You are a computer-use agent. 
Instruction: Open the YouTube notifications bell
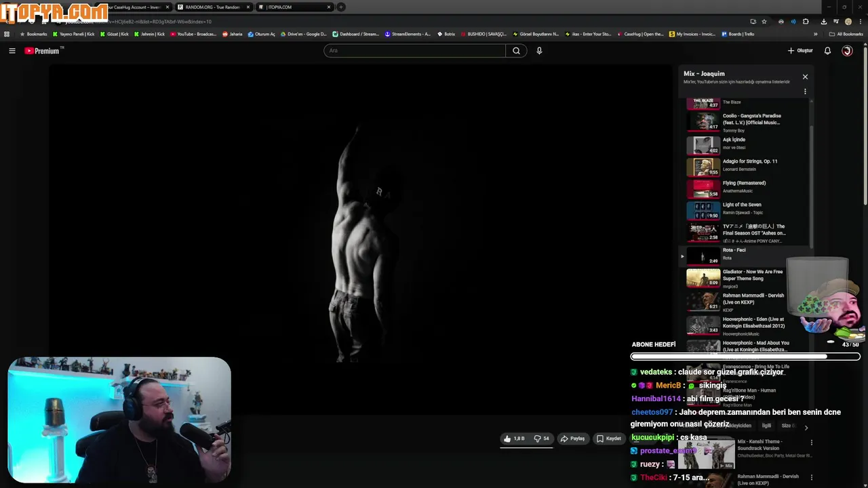coord(827,51)
